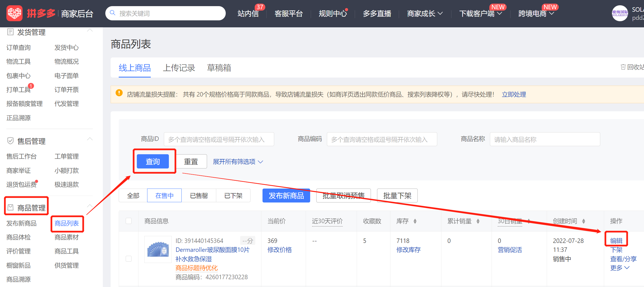This screenshot has width=644, height=287.
Task: Click the 商品管理 section icon
Action: (x=10, y=207)
